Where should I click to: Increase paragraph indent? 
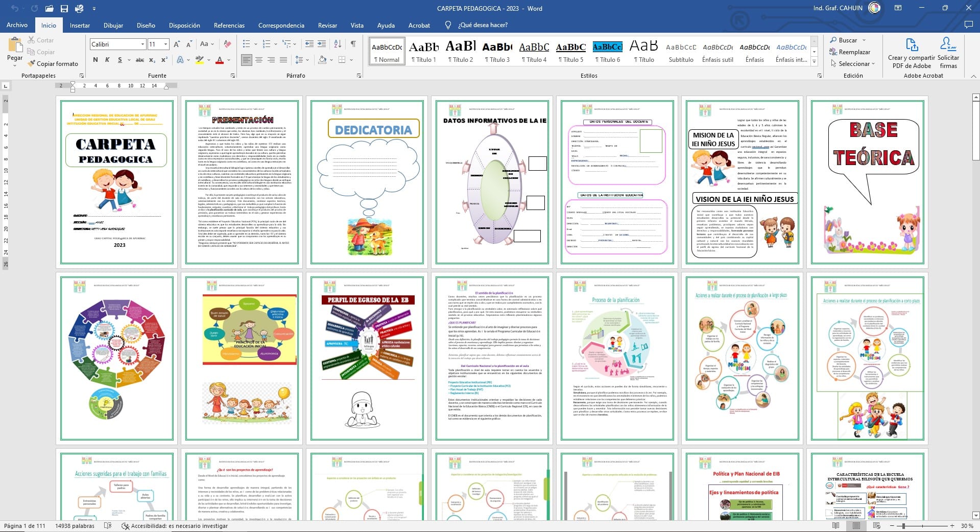point(322,44)
